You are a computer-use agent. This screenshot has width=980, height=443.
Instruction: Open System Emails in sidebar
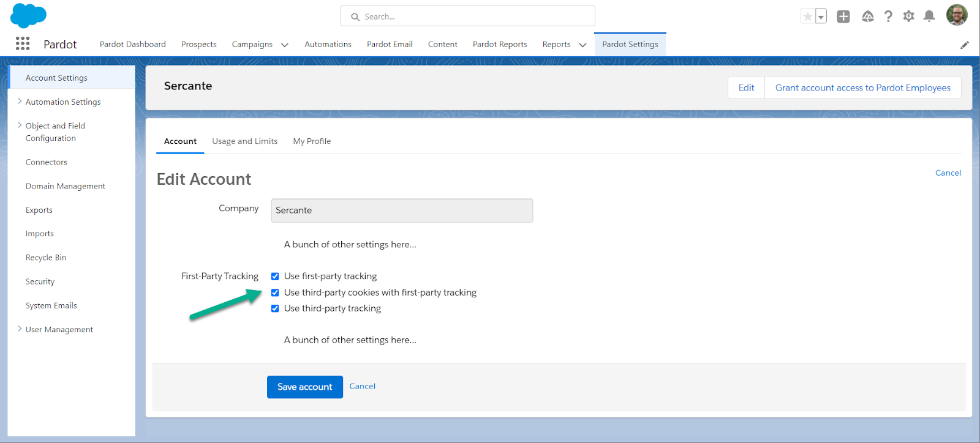click(x=51, y=305)
